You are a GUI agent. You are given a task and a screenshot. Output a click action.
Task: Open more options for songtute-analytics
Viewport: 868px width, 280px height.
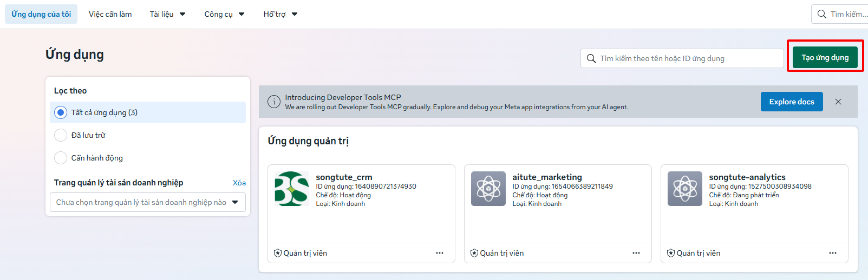click(833, 253)
